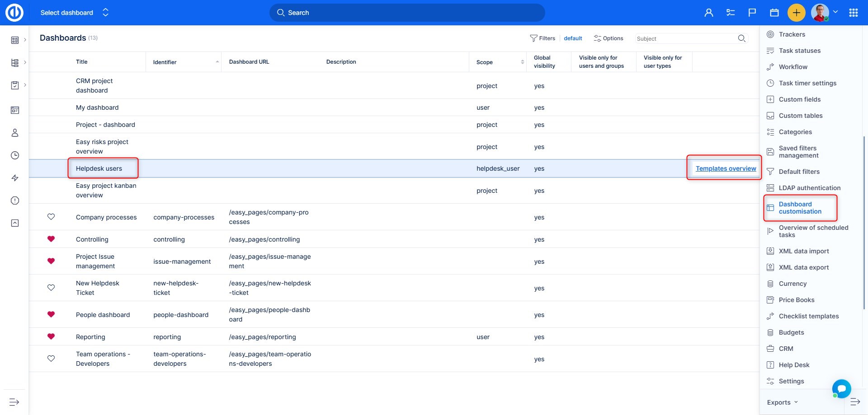868x415 pixels.
Task: Click the Templates overview link
Action: click(726, 168)
